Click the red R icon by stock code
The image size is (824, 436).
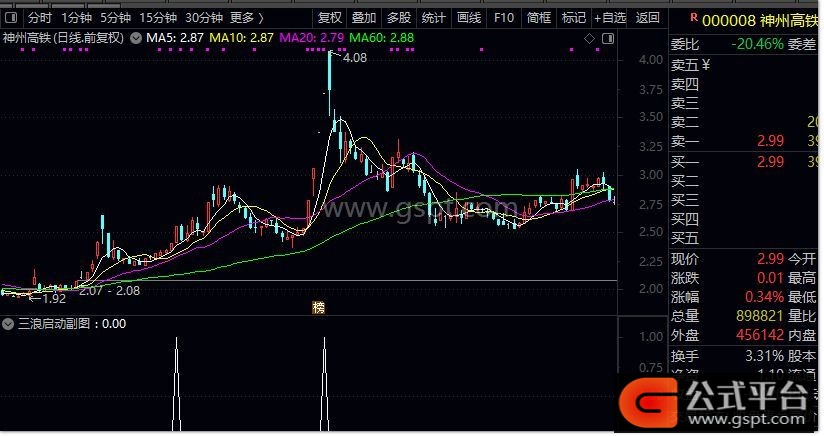(x=694, y=17)
